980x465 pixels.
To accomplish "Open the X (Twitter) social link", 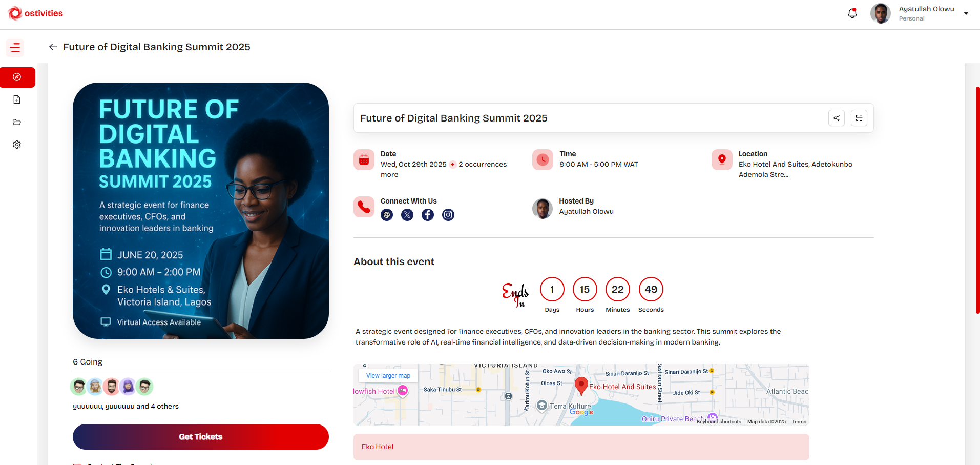I will [407, 215].
